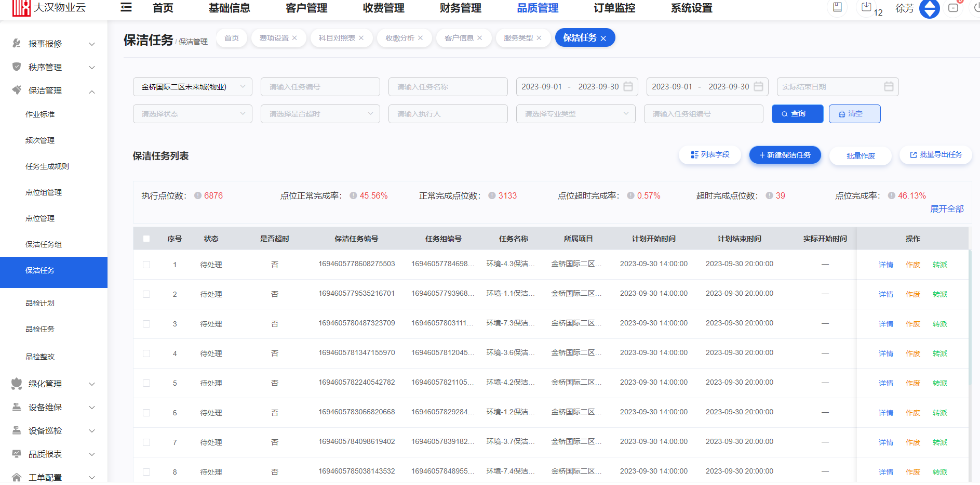Click the 工单配置 sidebar icon
The height and width of the screenshot is (485, 980).
coord(17,477)
